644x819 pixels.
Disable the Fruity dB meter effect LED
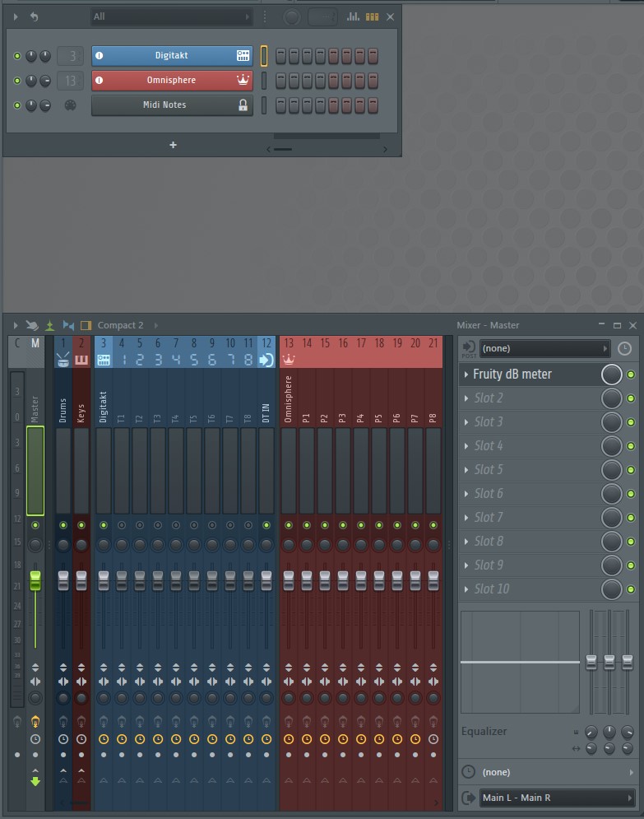(631, 375)
